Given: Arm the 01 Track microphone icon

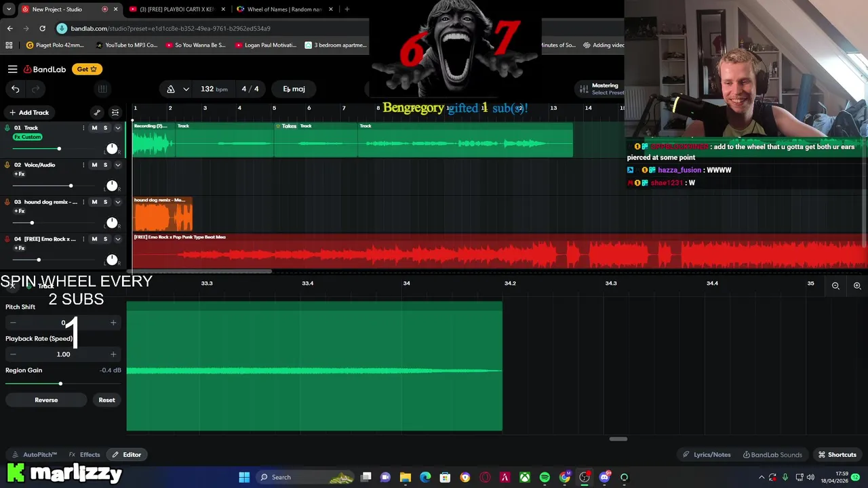Looking at the screenshot, I should (7, 128).
